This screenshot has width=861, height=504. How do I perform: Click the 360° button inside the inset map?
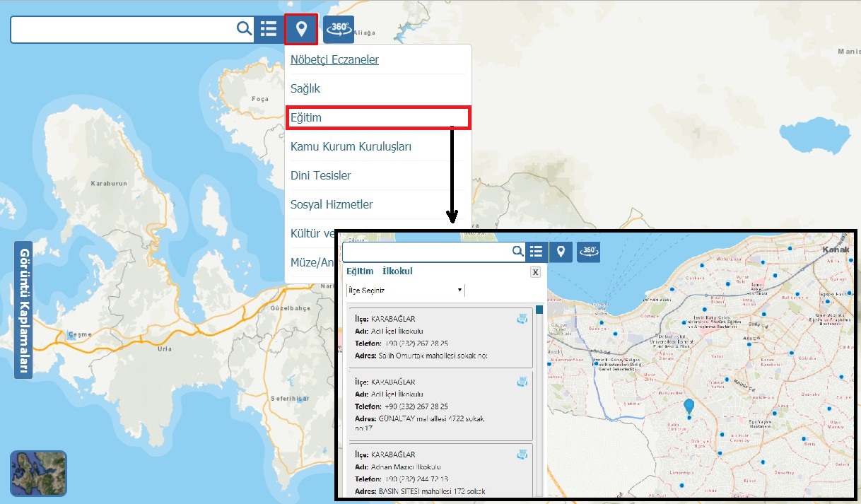[588, 252]
